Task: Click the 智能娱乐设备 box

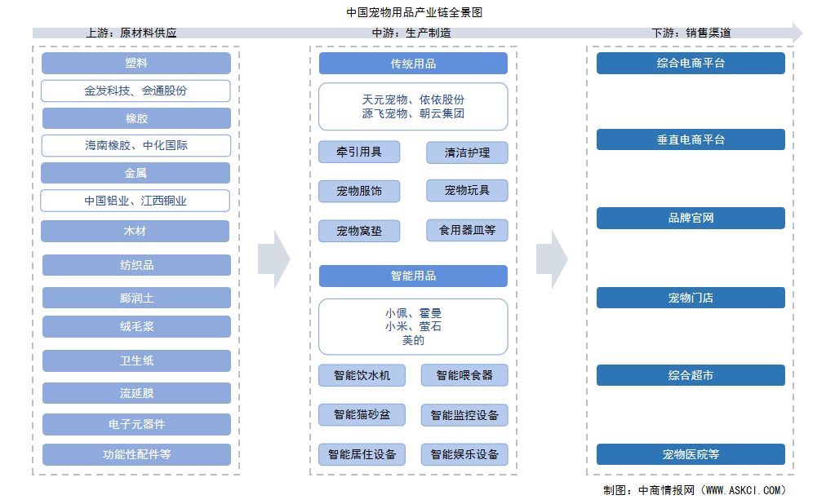Action: 464,454
